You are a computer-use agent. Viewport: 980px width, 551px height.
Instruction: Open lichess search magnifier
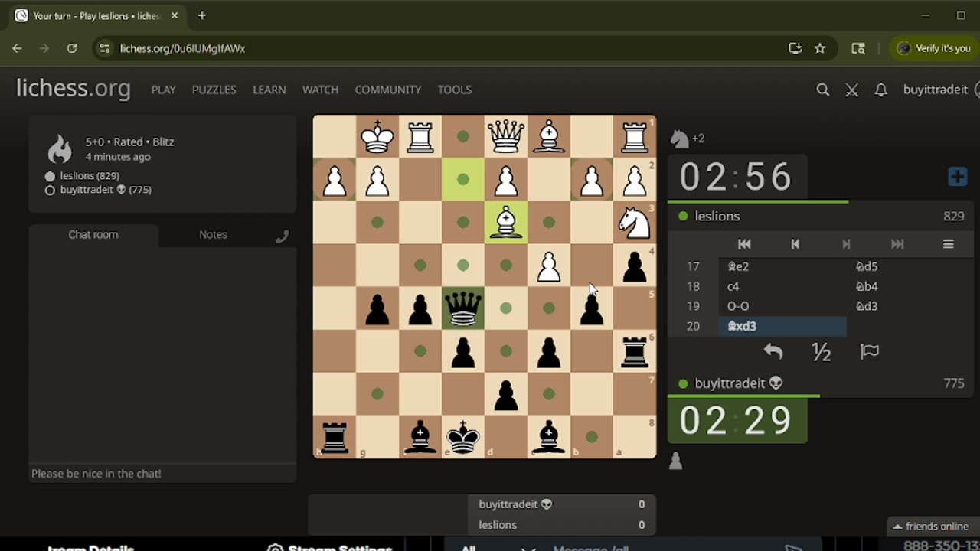(x=823, y=90)
